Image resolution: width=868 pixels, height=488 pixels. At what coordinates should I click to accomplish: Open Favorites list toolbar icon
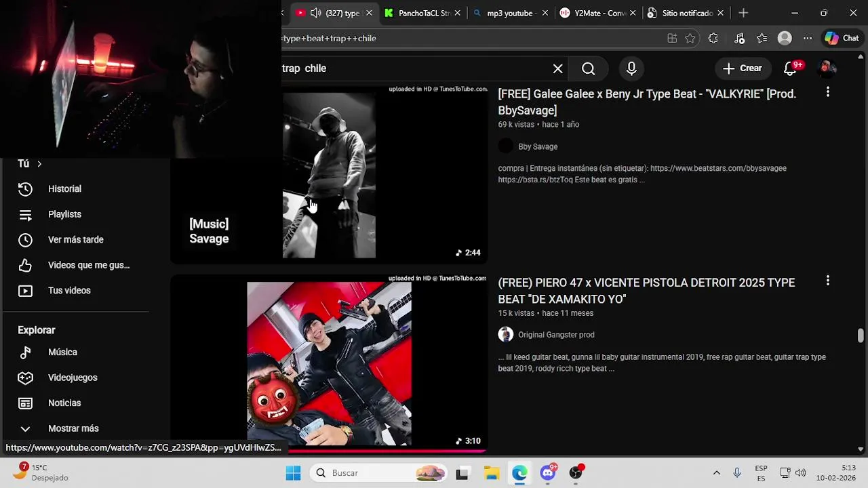pyautogui.click(x=762, y=39)
